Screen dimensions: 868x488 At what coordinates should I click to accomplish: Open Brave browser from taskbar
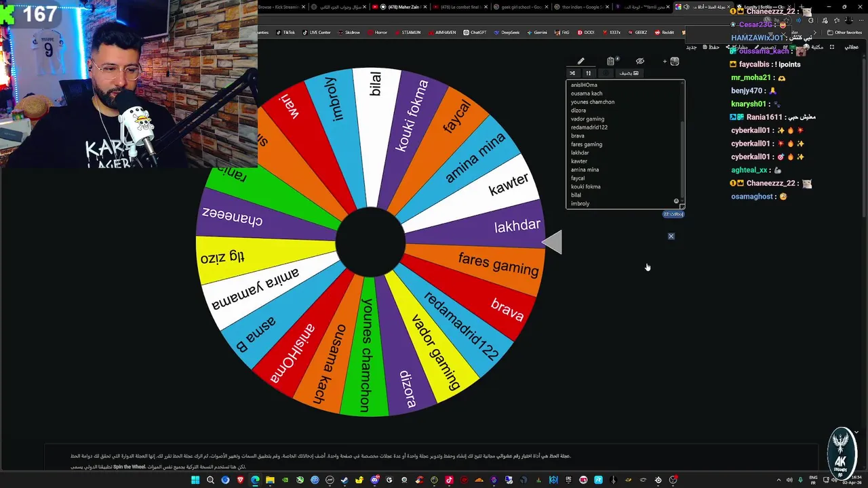point(240,480)
